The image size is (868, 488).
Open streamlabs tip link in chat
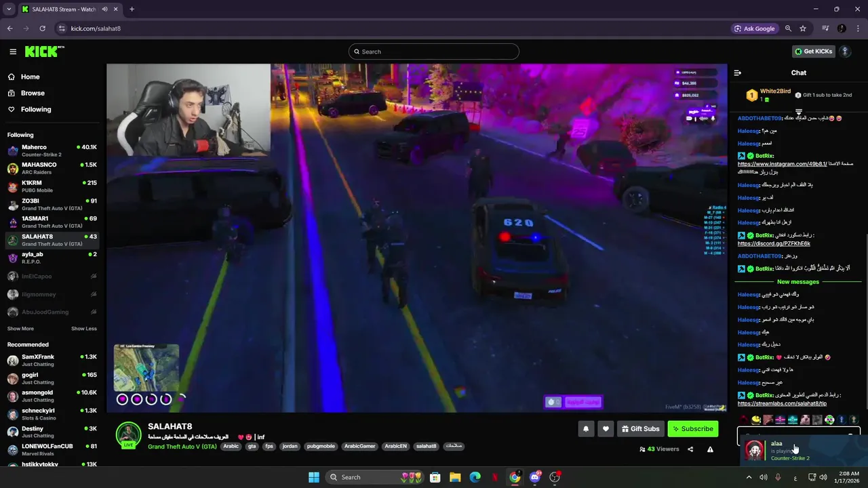(x=782, y=403)
